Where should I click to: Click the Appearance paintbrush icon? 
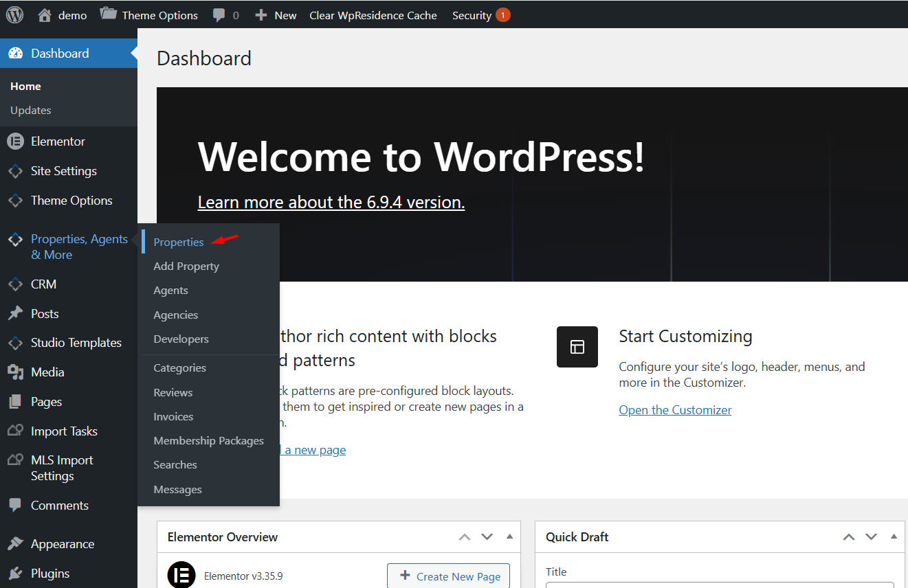[15, 544]
